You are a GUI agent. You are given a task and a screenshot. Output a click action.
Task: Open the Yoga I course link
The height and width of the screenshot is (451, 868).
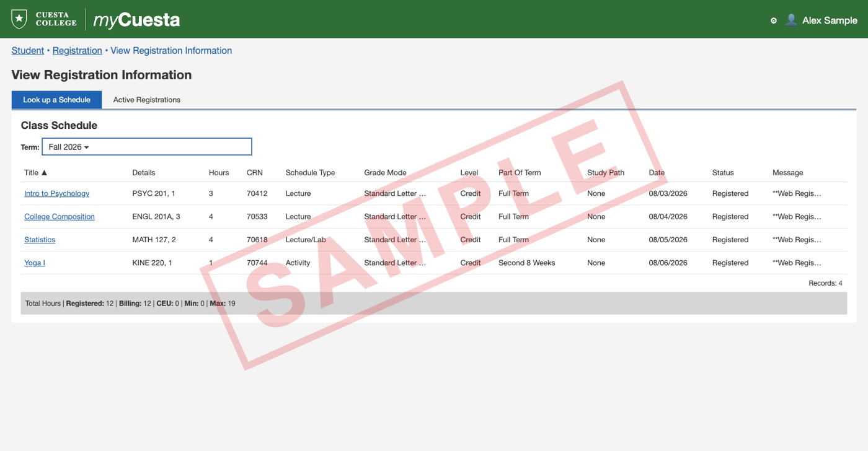pos(35,263)
